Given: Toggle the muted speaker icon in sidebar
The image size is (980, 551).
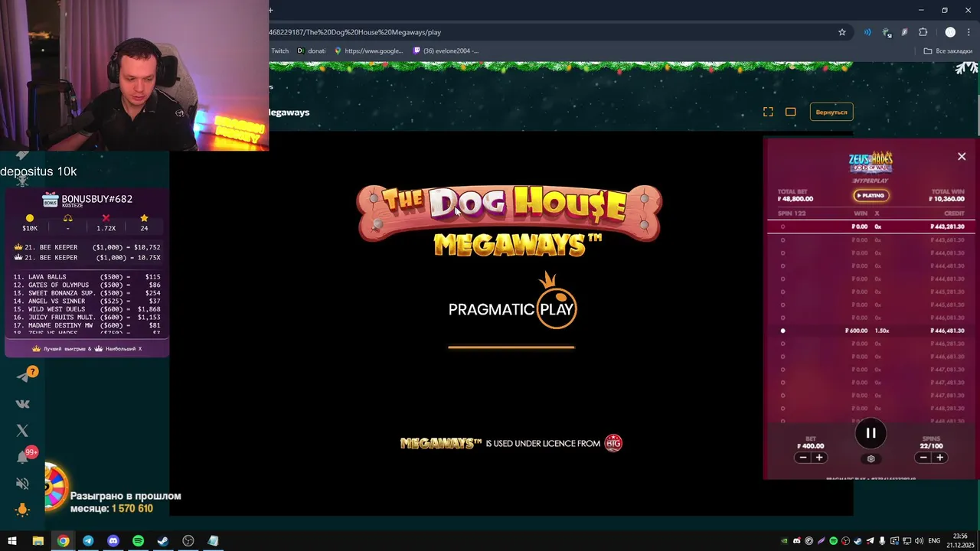Looking at the screenshot, I should pos(23,484).
